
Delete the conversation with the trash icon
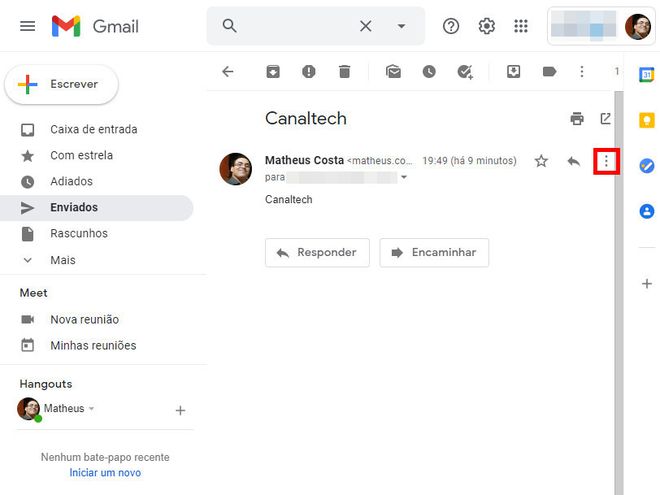[344, 72]
